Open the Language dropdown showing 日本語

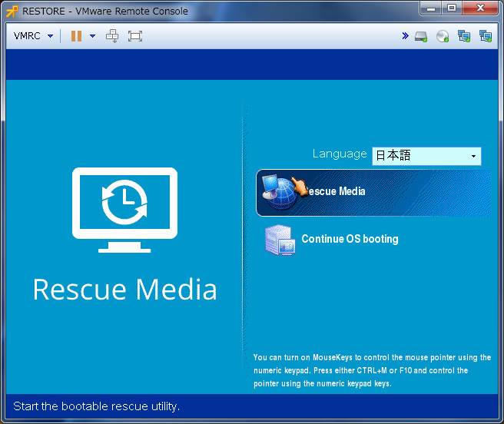pos(426,156)
